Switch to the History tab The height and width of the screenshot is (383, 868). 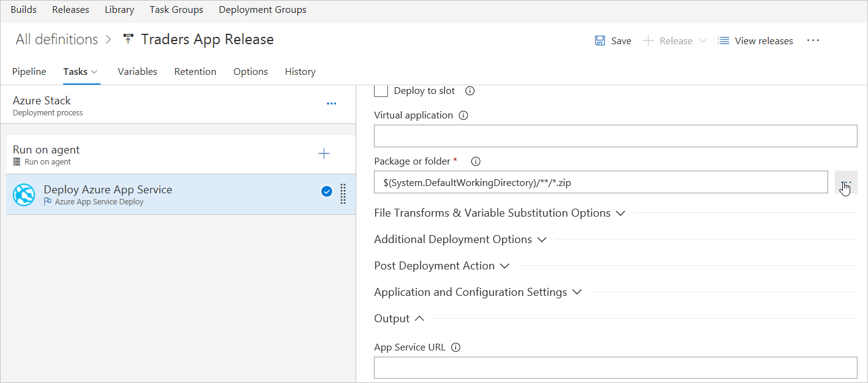tap(300, 72)
